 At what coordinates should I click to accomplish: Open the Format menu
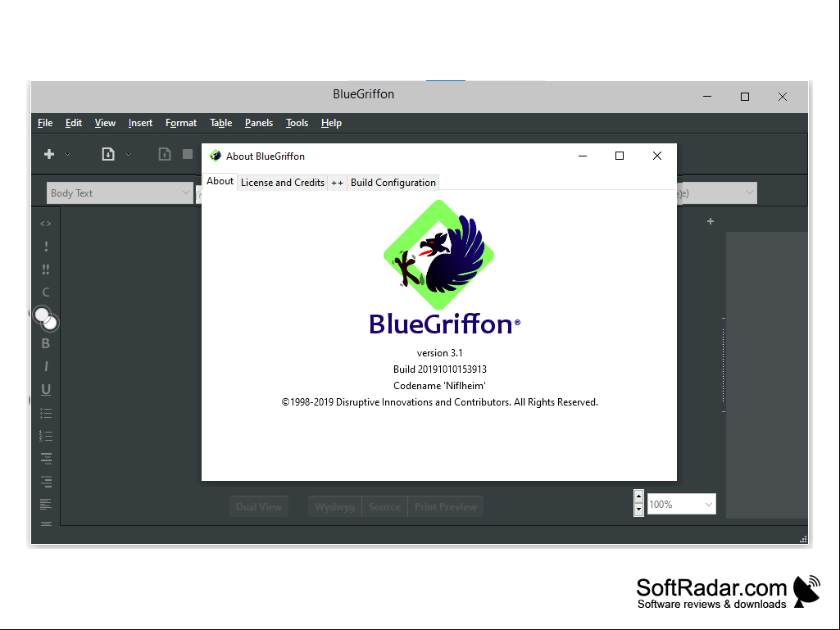(x=181, y=123)
